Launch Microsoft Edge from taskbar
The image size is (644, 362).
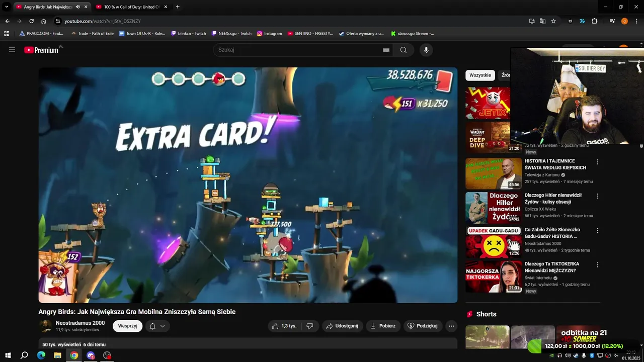tap(41, 355)
